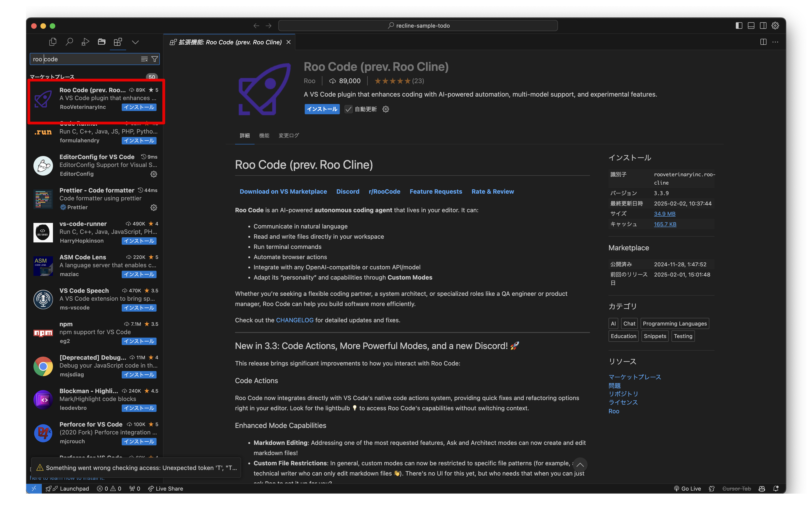
Task: Open the マーケットプレース resource link
Action: pyautogui.click(x=635, y=377)
